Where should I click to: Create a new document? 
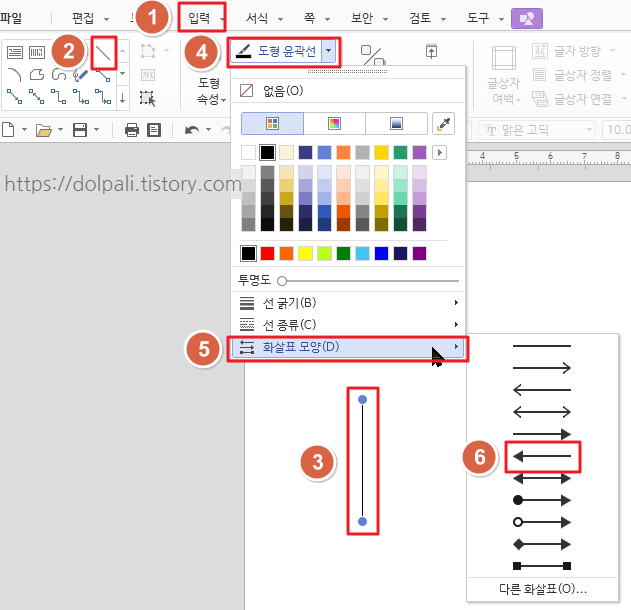click(x=8, y=130)
